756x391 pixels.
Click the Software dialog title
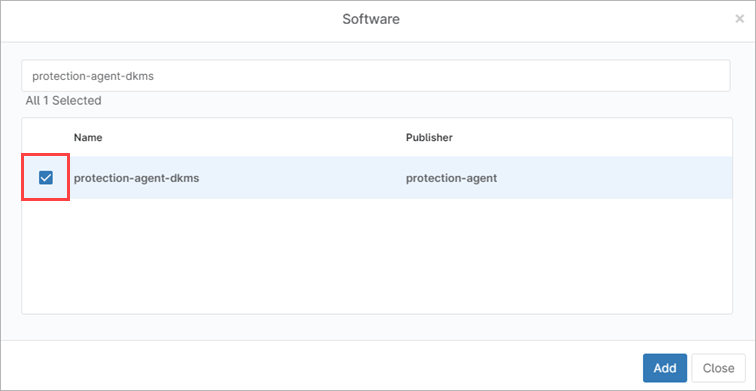[371, 19]
